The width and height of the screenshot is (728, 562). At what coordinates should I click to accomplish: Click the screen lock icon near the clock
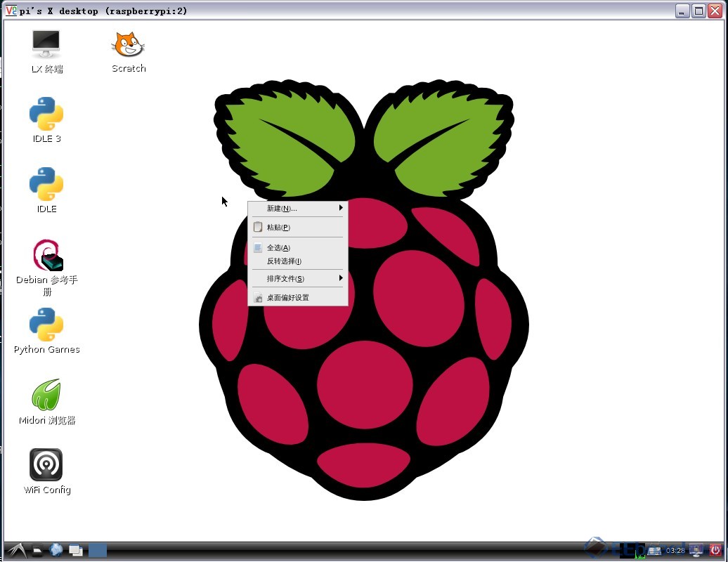pyautogui.click(x=696, y=550)
